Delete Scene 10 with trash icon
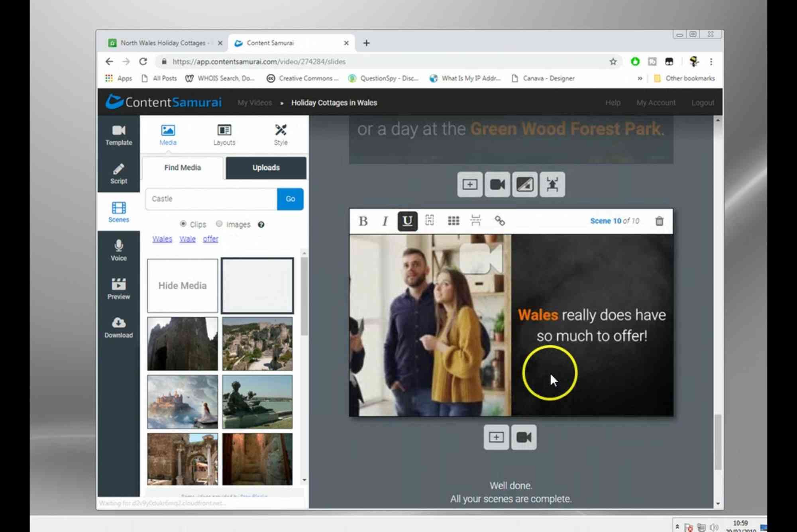This screenshot has width=797, height=532. point(659,221)
